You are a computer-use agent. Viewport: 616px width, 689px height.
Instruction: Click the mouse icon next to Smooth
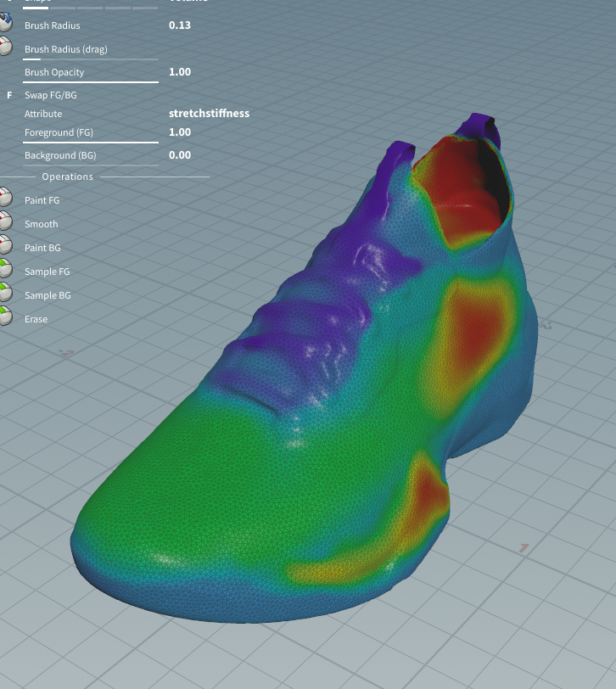pyautogui.click(x=6, y=221)
